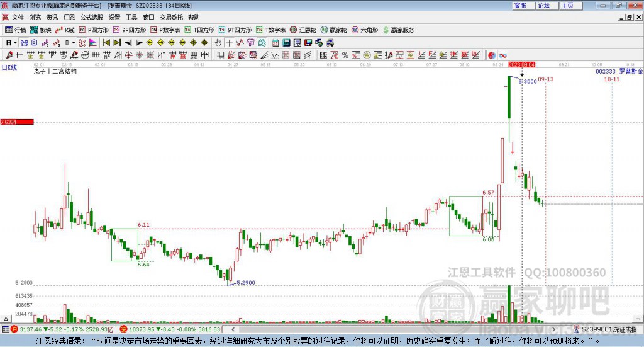Click the blue infinity symbol icon
This screenshot has height=347, width=644.
502,55
